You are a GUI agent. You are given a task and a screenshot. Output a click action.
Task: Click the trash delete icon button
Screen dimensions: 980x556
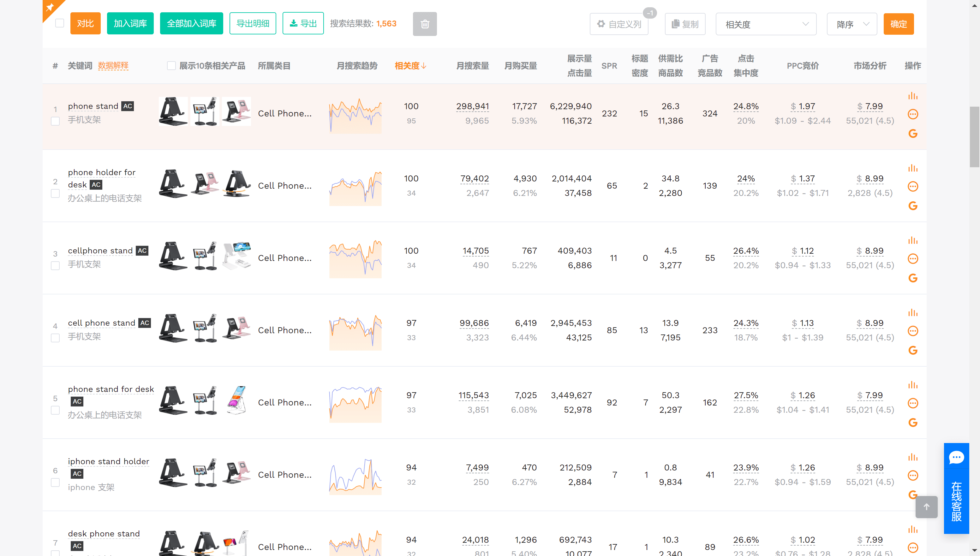point(424,24)
